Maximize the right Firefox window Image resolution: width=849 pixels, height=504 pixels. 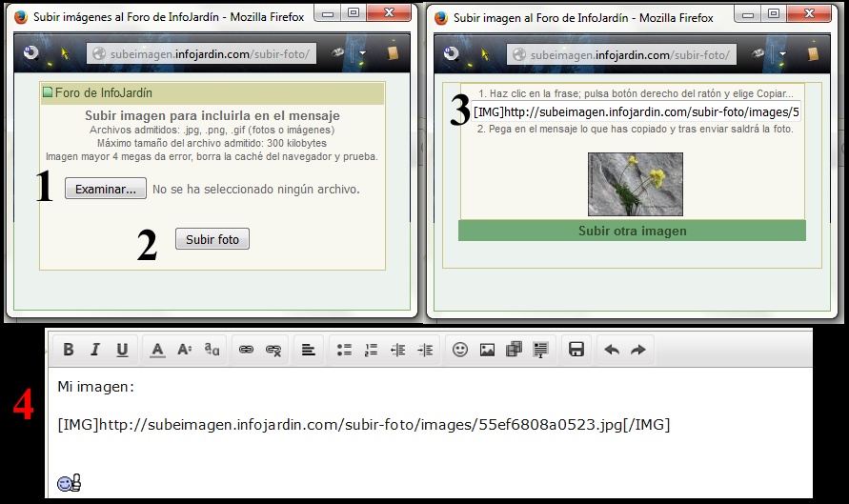tap(773, 13)
